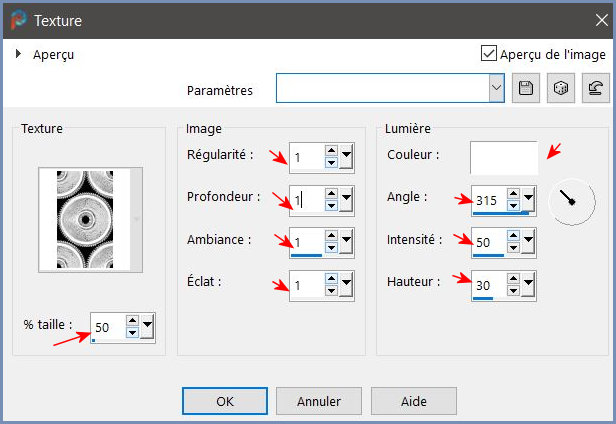616x424 pixels.
Task: Expand the Aperçu preview section
Action: pyautogui.click(x=19, y=55)
